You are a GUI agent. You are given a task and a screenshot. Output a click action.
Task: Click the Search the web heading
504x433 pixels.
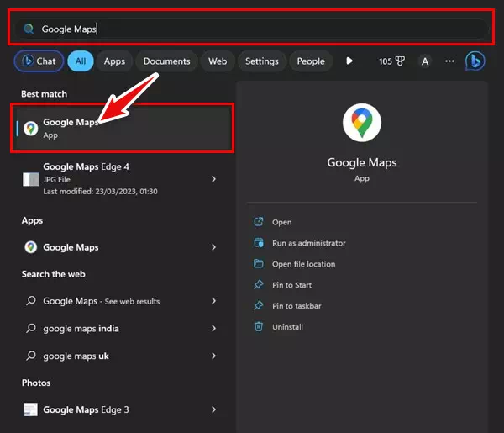tap(54, 274)
